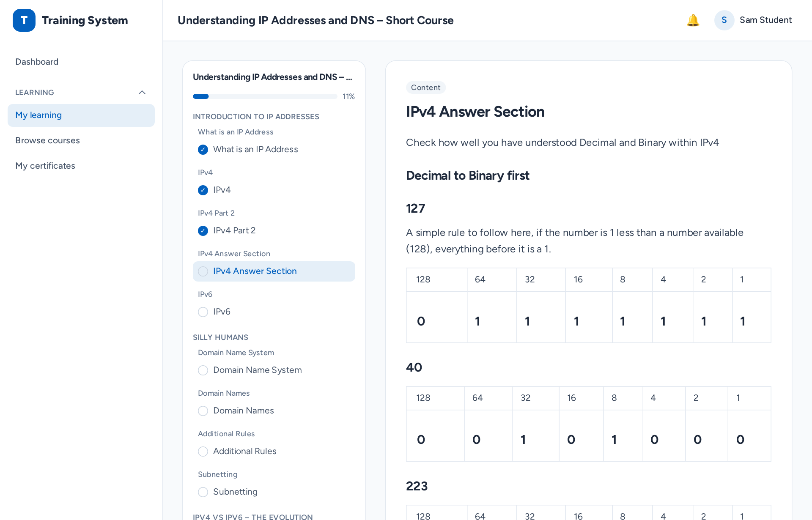Click the 1 bit under 8 in the 40 table
Image resolution: width=812 pixels, height=520 pixels.
623,435
